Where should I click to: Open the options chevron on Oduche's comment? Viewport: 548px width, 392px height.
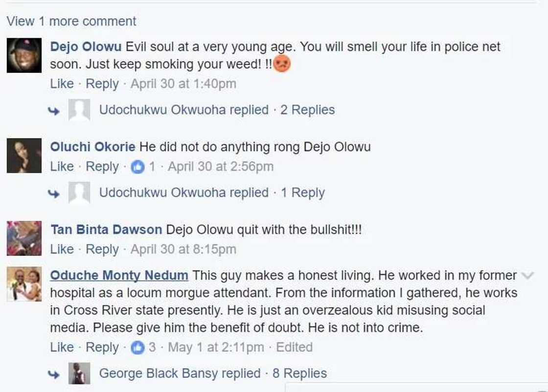(527, 276)
